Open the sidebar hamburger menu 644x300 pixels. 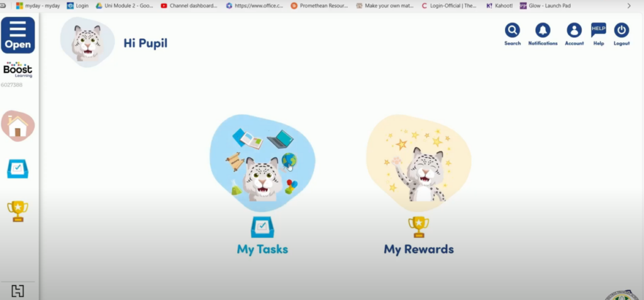click(x=18, y=35)
